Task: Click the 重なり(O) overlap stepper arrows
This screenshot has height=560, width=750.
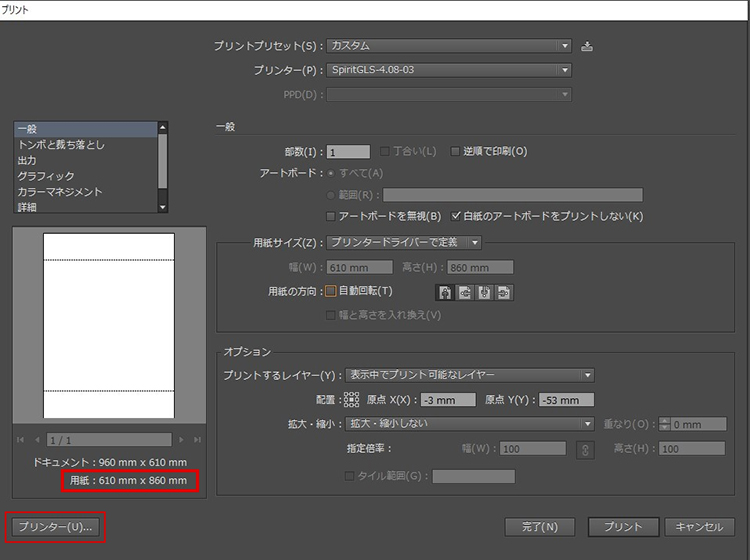Action: click(664, 424)
